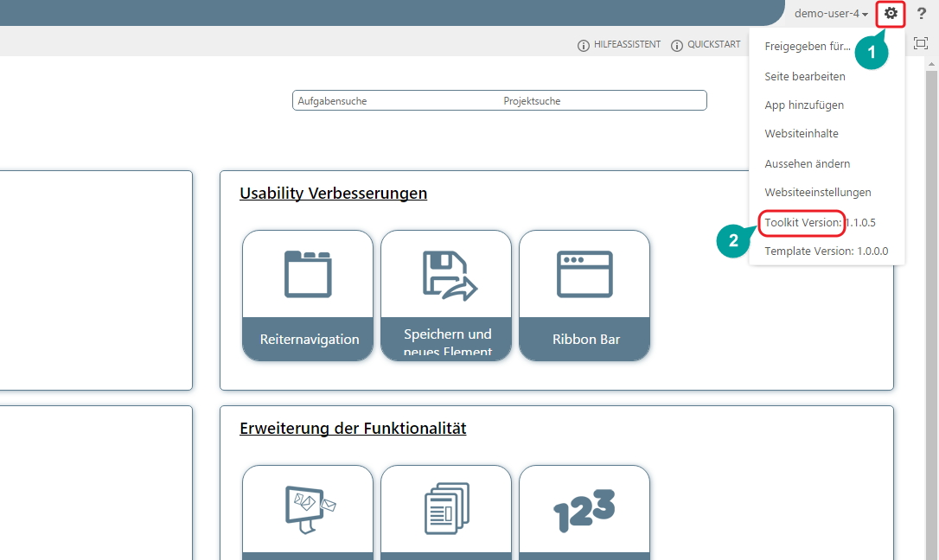Click the 123 numbering tile icon
Screen dimensions: 939x560
point(584,511)
